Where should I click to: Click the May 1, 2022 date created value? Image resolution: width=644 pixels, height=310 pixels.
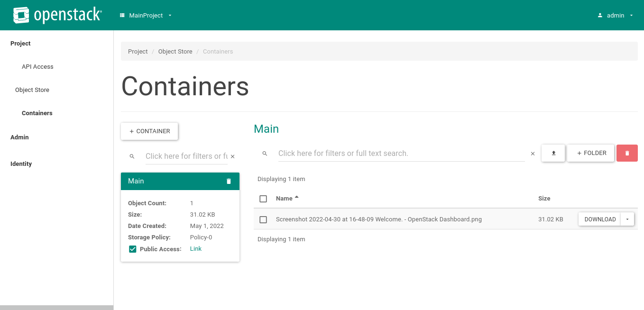(x=207, y=226)
